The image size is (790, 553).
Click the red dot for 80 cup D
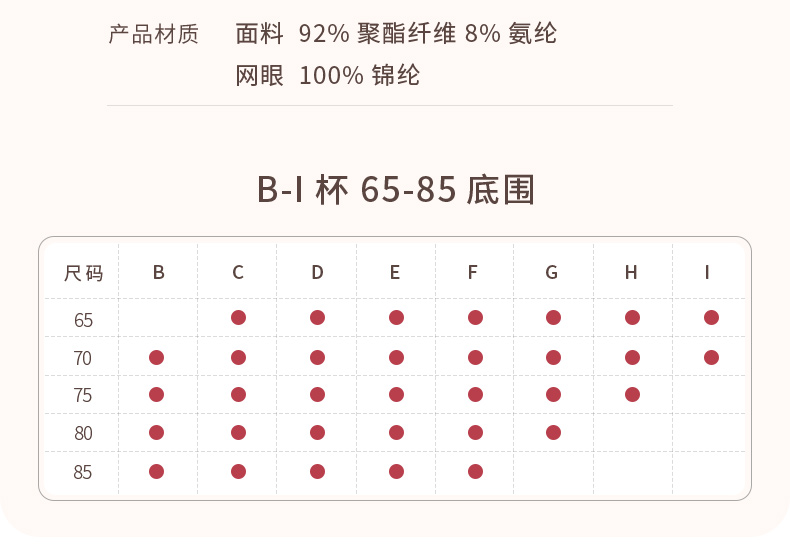[x=317, y=432]
